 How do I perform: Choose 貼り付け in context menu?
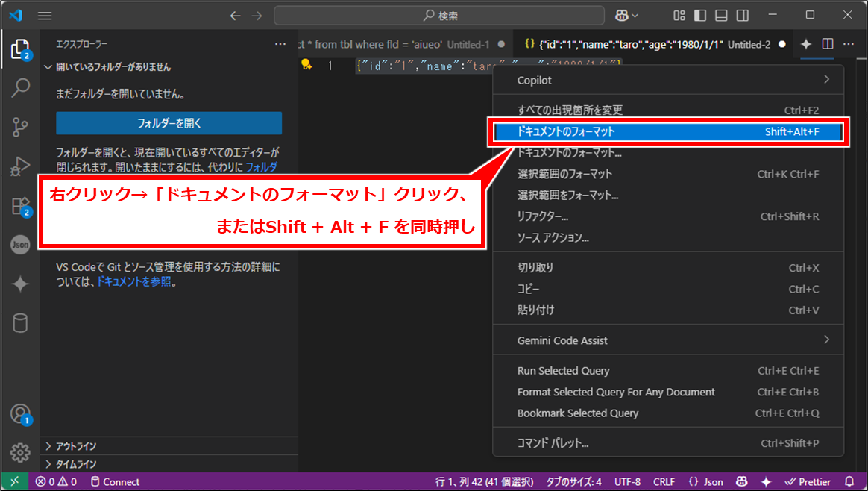click(668, 310)
